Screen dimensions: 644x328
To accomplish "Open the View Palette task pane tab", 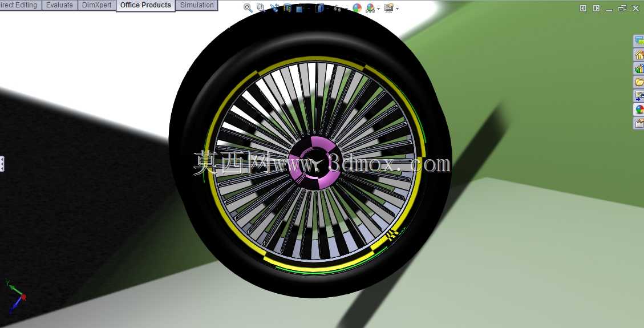I will (x=639, y=96).
